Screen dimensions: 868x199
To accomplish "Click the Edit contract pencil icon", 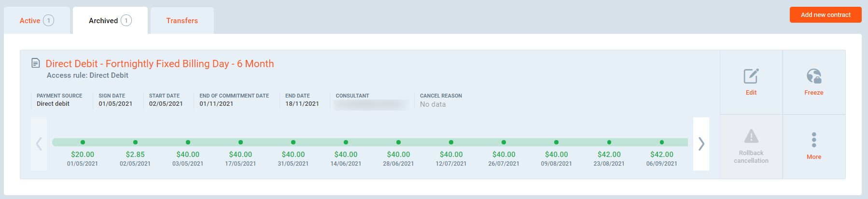I will point(751,76).
